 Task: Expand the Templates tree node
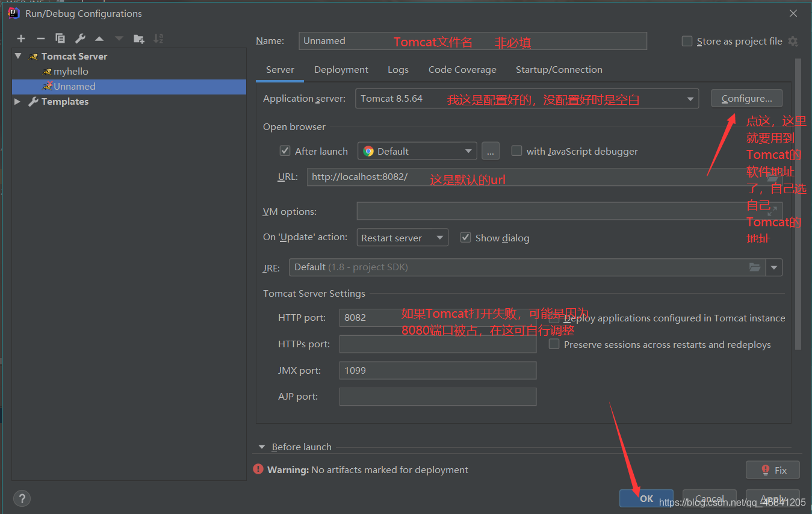point(17,102)
